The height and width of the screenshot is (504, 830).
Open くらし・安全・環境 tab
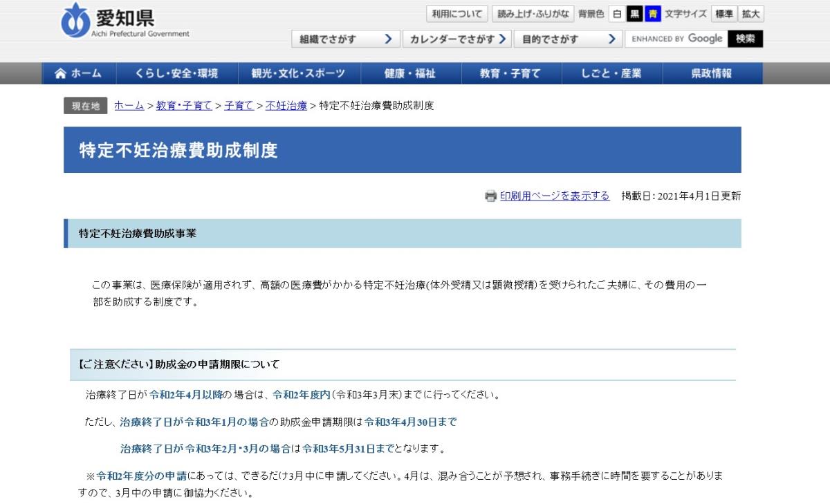pyautogui.click(x=176, y=73)
